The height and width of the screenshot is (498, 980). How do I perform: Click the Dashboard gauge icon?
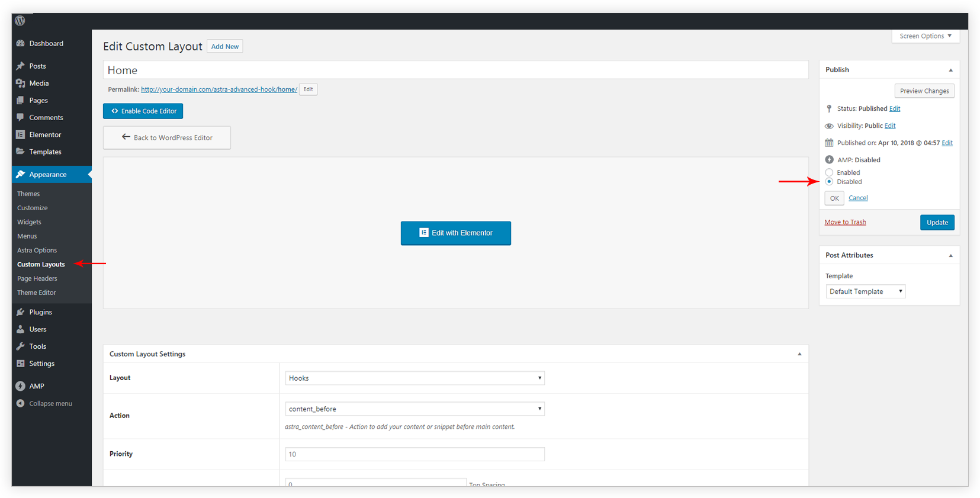tap(21, 43)
